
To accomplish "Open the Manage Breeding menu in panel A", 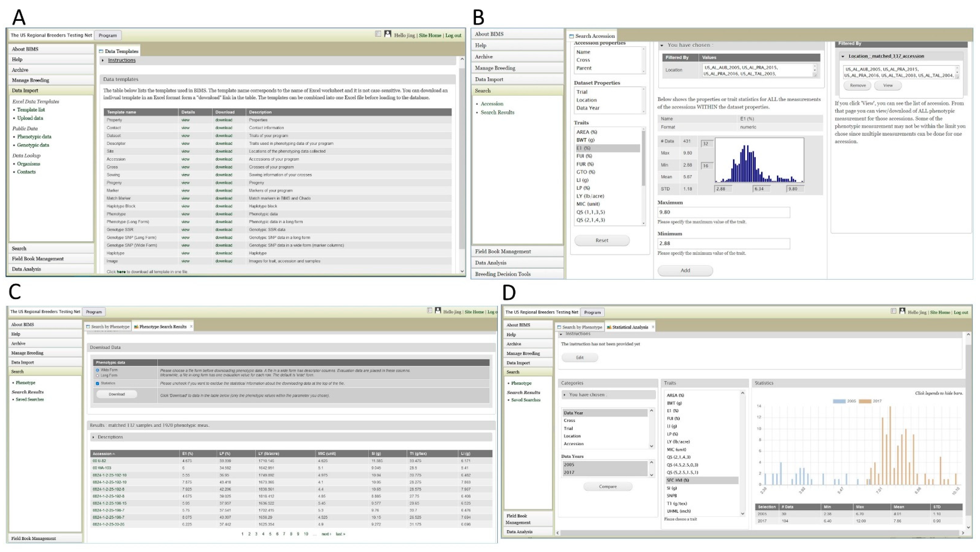I will [30, 80].
